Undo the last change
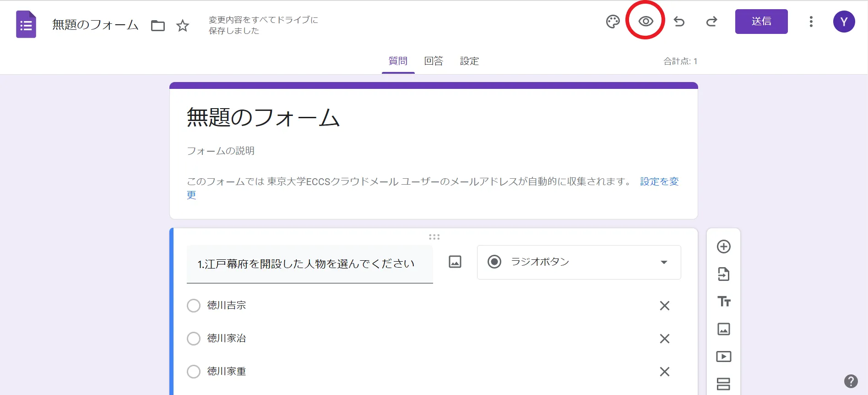The height and width of the screenshot is (395, 868). [x=679, y=22]
